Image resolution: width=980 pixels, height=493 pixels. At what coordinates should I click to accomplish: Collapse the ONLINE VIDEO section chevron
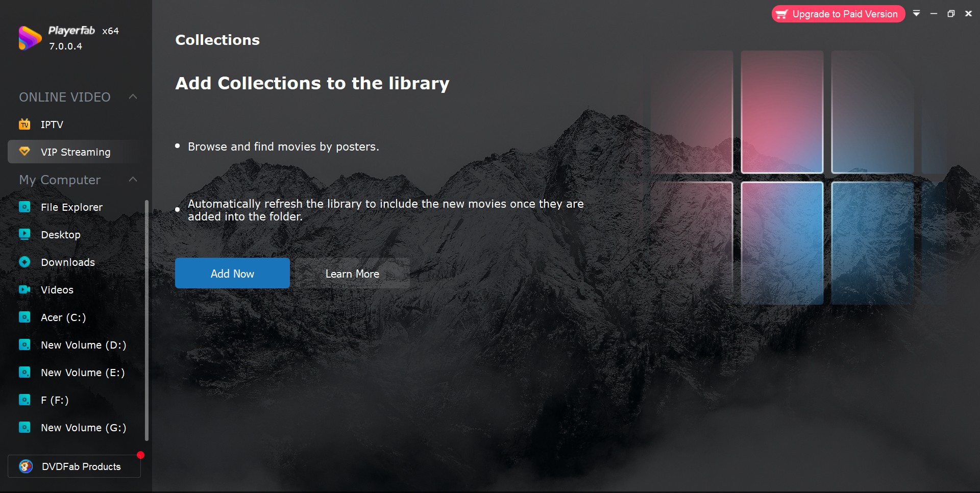pos(133,96)
